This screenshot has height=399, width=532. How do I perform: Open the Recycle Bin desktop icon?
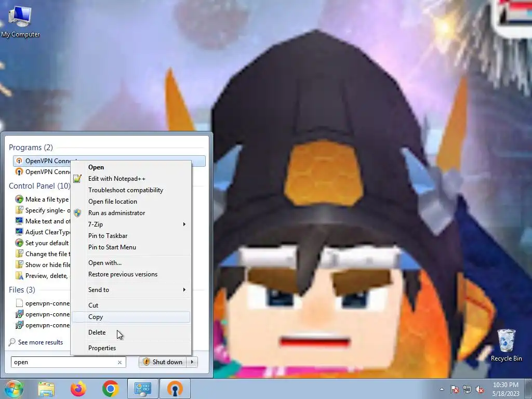(x=506, y=345)
